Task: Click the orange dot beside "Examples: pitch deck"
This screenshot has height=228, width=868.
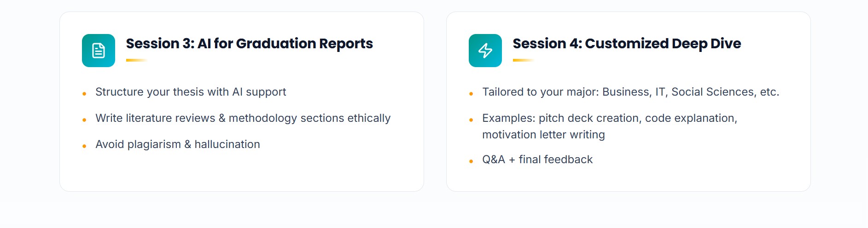Action: coord(471,120)
